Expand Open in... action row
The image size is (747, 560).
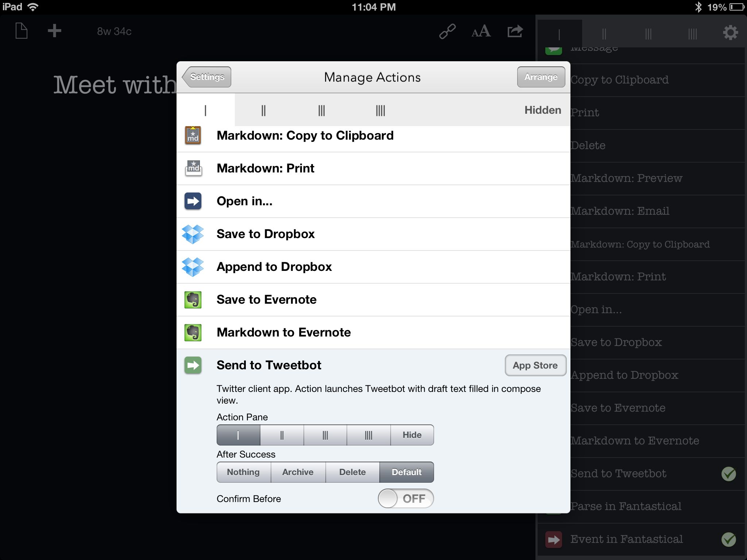click(x=373, y=201)
